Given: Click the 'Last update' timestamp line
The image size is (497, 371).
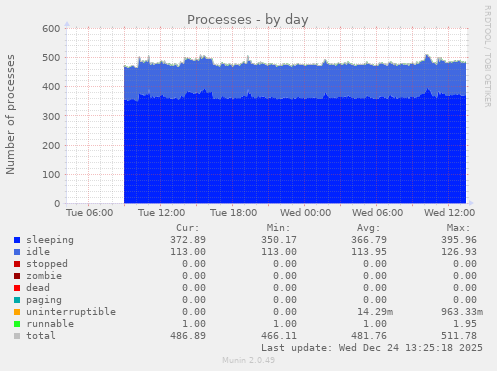Looking at the screenshot, I should 372,348.
